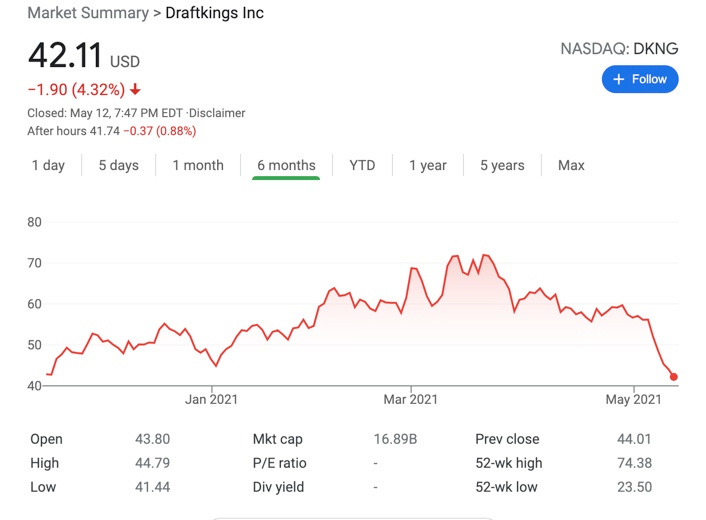Click the Open value 43.80

coord(153,439)
